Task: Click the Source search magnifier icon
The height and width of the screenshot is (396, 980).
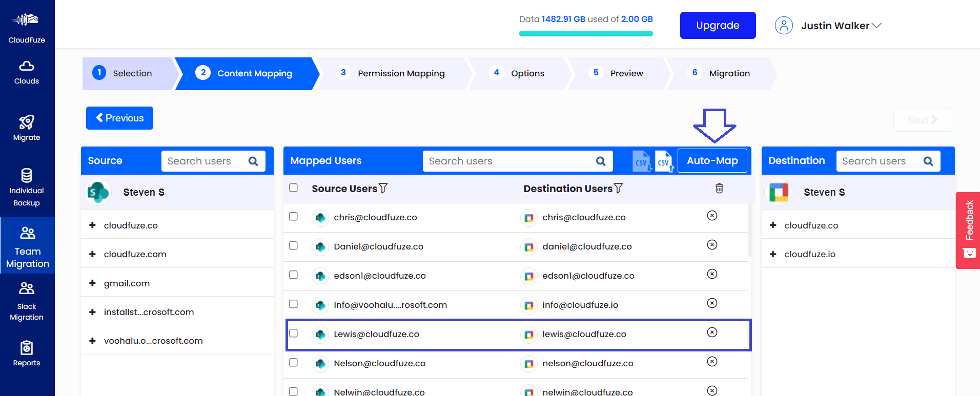Action: click(x=253, y=161)
